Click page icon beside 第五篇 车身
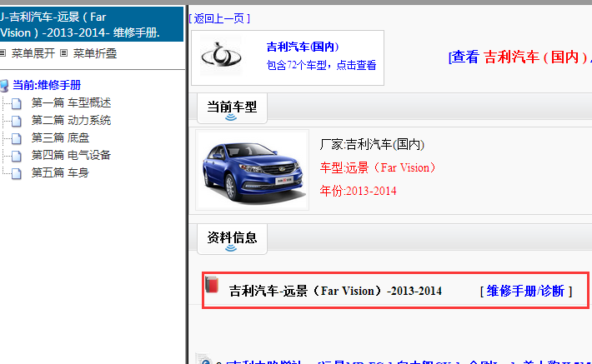The width and height of the screenshot is (592, 364). 16,173
